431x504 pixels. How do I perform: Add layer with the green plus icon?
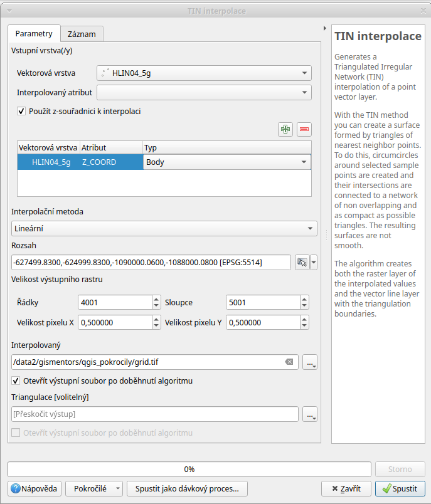(285, 129)
